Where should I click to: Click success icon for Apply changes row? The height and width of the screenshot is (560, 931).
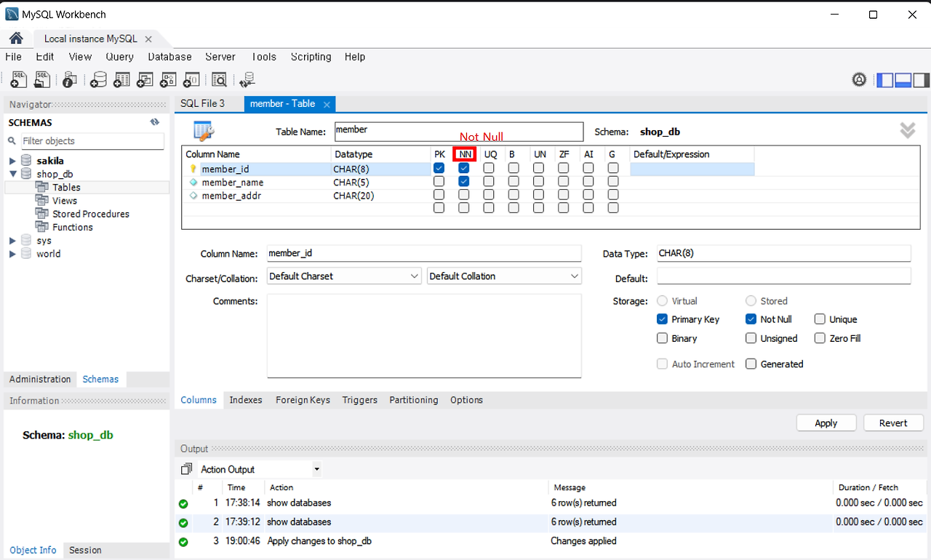coord(183,542)
